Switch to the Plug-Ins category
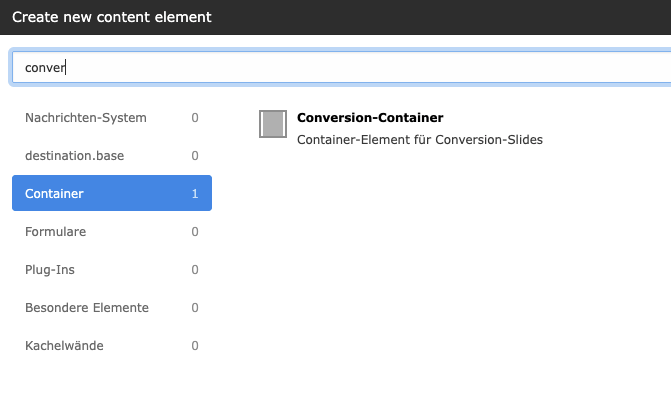The height and width of the screenshot is (403, 671). [x=112, y=270]
